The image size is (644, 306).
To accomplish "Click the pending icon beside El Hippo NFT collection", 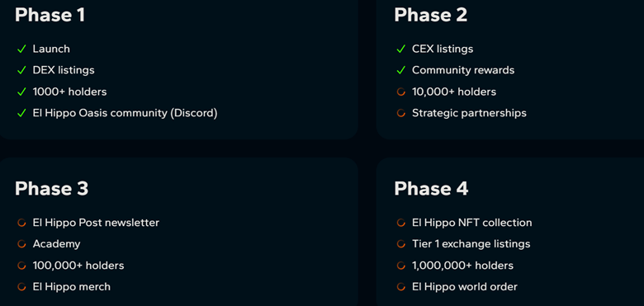I will pyautogui.click(x=401, y=224).
